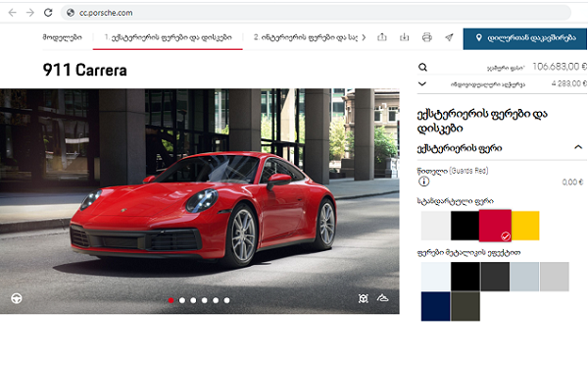The width and height of the screenshot is (588, 365).
Task: Select the light blue-silver metallic swatch
Action: (x=524, y=277)
